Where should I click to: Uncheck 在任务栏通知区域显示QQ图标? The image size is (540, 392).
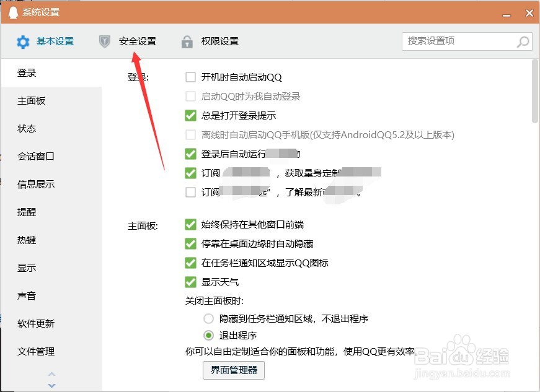(190, 263)
